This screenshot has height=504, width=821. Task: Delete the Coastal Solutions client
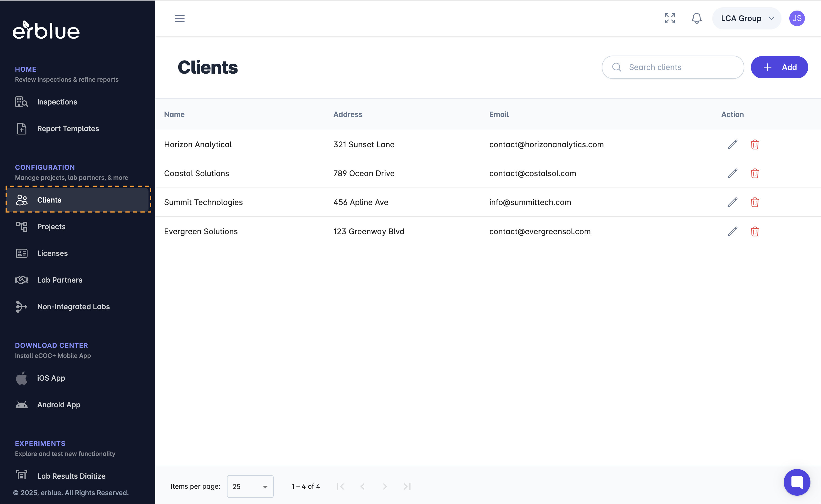[755, 173]
